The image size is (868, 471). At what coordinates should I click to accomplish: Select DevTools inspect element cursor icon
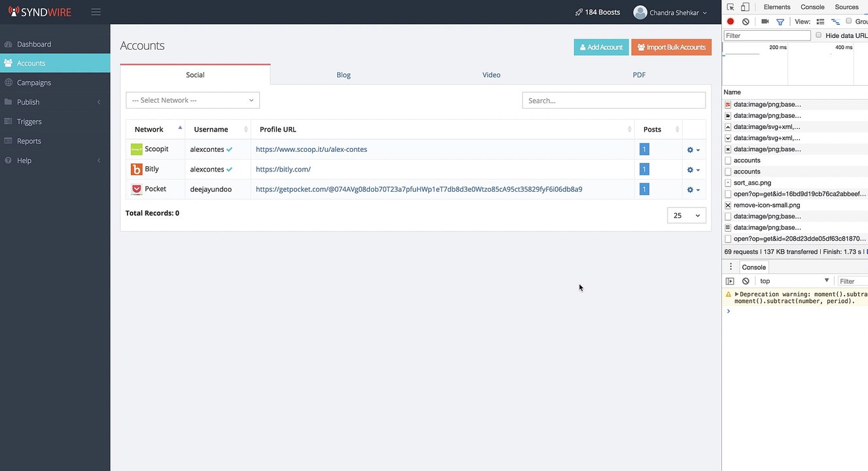click(731, 7)
